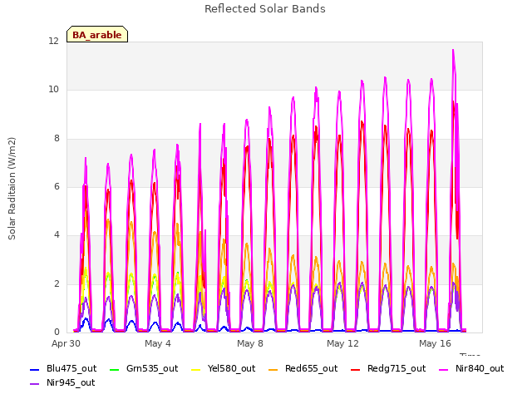Click the Nir840_out legend label
This screenshot has width=532, height=399.
click(480, 369)
